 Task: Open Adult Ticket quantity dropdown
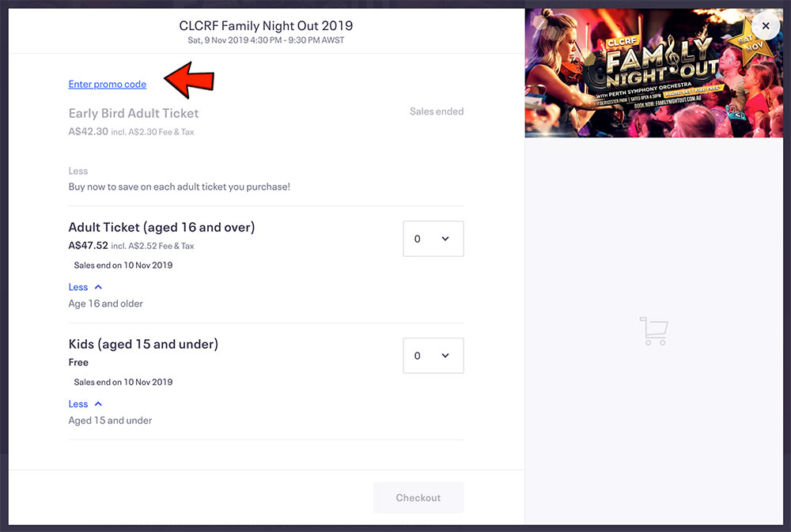point(433,239)
